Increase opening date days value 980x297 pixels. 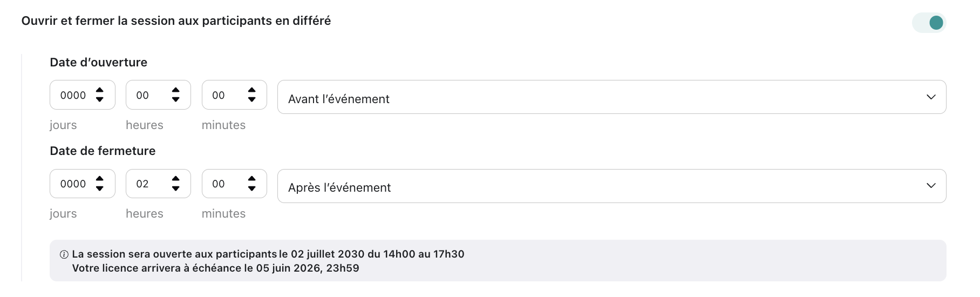100,90
